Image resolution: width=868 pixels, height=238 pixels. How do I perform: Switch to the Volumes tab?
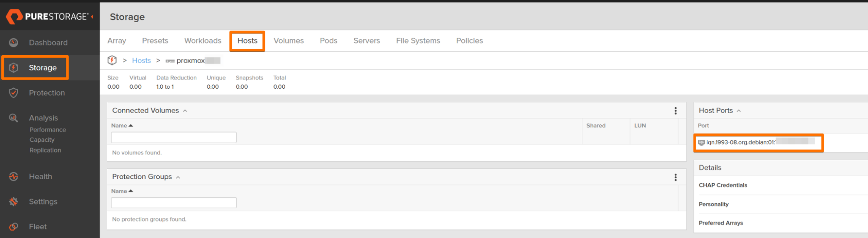[288, 41]
